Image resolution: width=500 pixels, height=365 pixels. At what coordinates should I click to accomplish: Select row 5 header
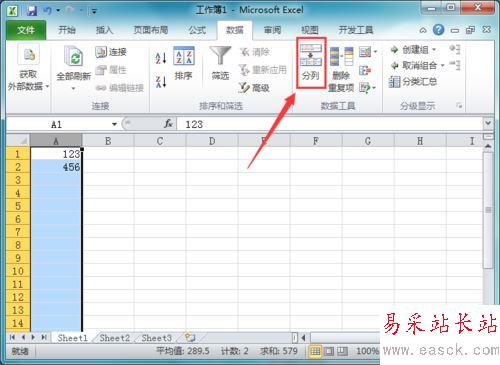(18, 206)
